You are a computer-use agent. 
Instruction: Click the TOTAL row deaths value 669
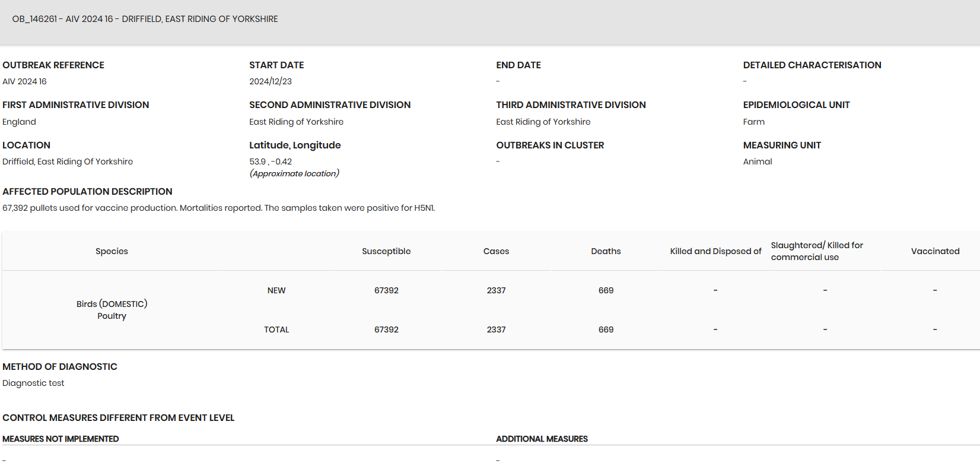(606, 330)
